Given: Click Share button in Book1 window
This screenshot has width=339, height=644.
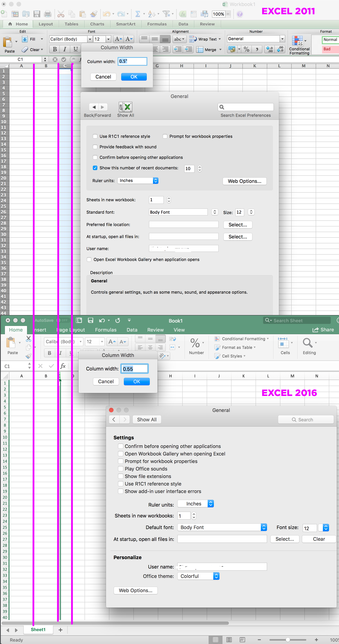Looking at the screenshot, I should pos(323,330).
